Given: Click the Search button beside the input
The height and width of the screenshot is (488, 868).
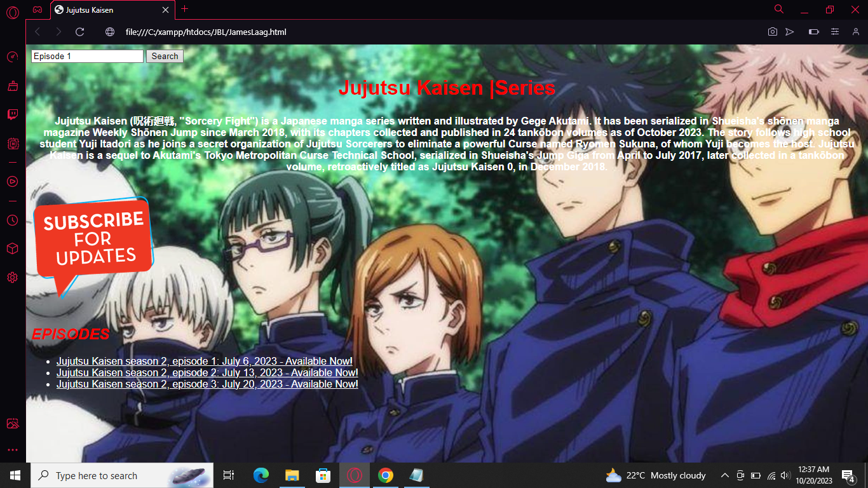Looking at the screenshot, I should tap(165, 56).
